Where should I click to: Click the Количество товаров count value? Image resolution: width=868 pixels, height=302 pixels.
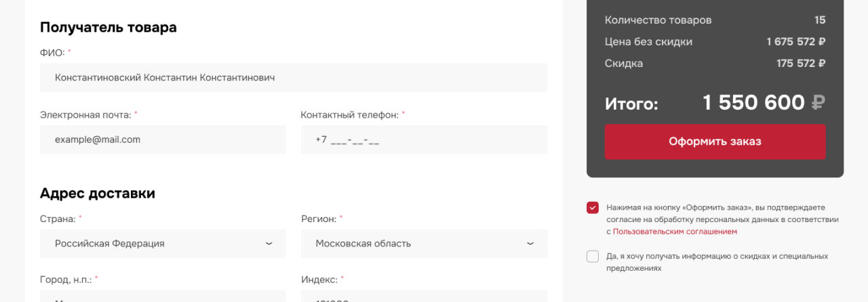point(820,20)
